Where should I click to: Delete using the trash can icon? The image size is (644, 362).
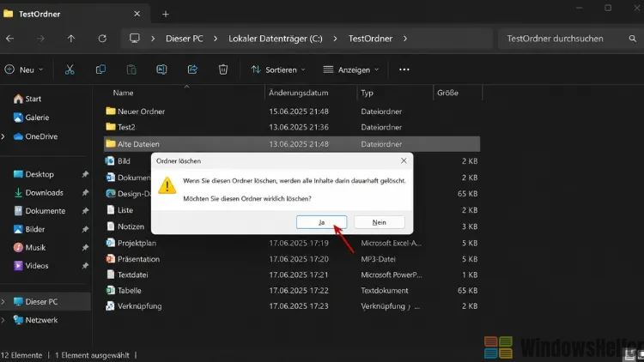tap(223, 69)
